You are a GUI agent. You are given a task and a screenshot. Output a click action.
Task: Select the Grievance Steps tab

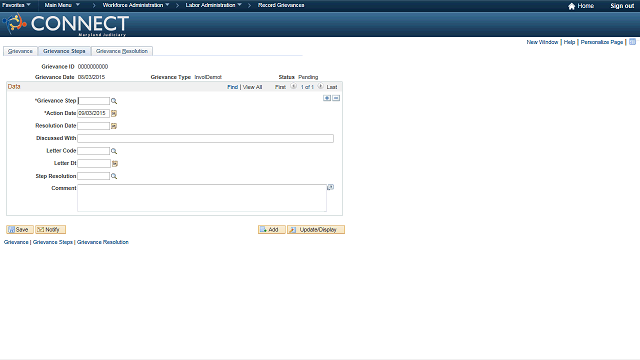(x=64, y=51)
